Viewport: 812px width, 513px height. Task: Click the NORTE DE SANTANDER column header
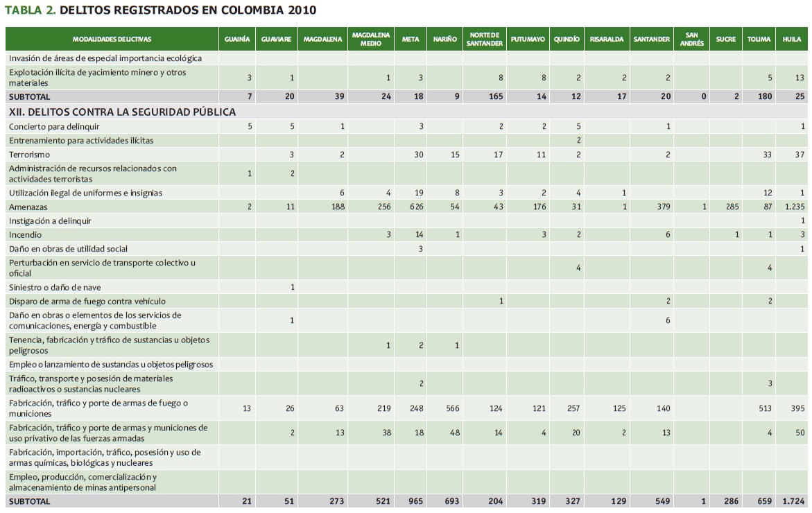pyautogui.click(x=485, y=40)
